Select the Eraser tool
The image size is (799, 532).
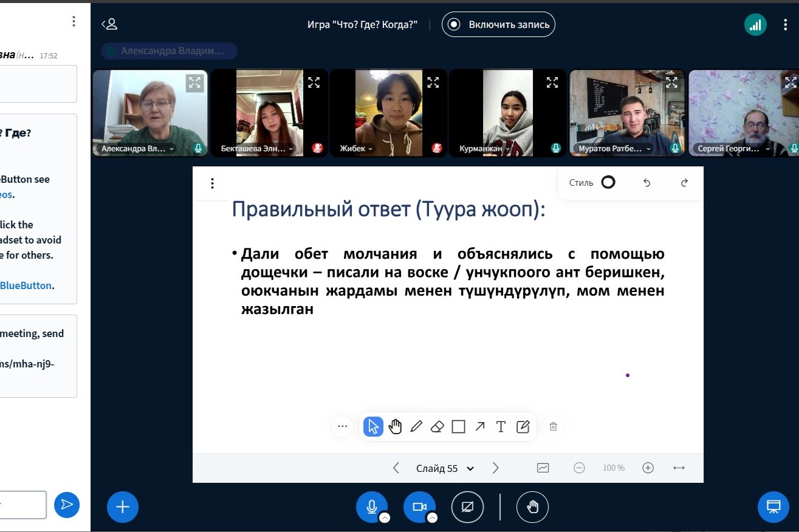[x=437, y=427]
